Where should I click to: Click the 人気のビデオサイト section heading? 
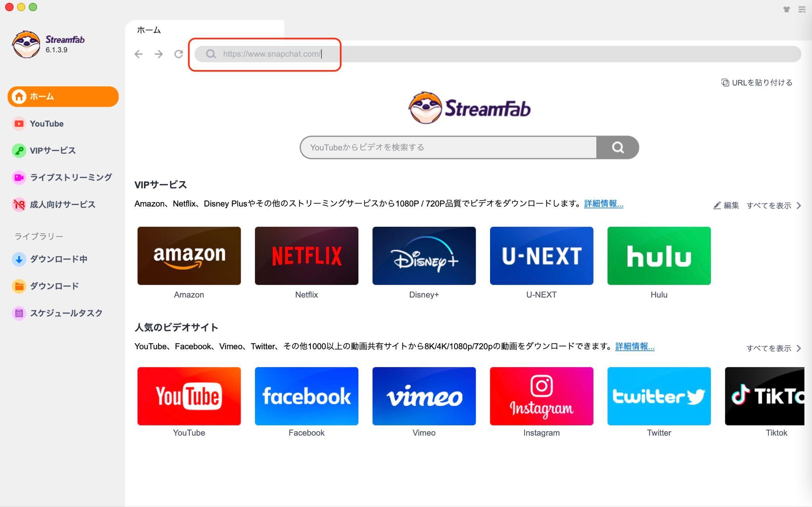tap(176, 327)
